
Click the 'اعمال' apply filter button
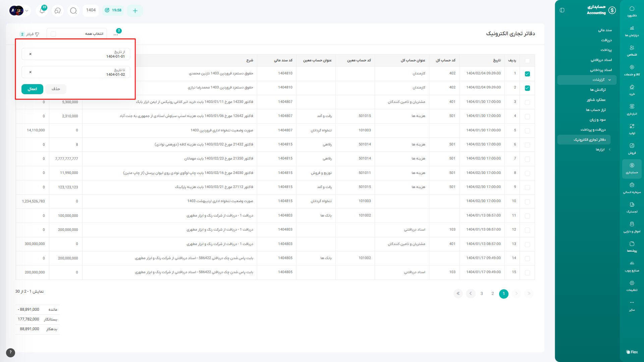click(x=32, y=89)
